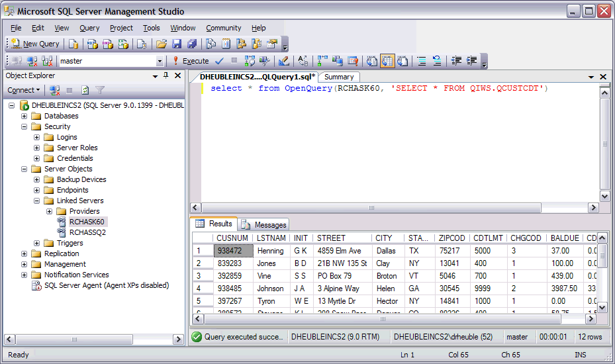The image size is (615, 364).
Task: Switch to Results to File
Action: pyautogui.click(x=402, y=61)
